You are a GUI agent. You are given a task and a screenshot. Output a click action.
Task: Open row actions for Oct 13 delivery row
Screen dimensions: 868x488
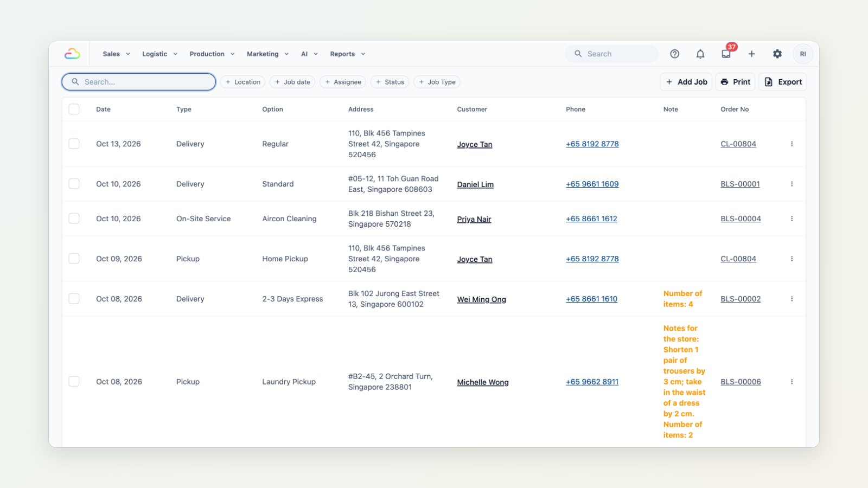tap(792, 144)
